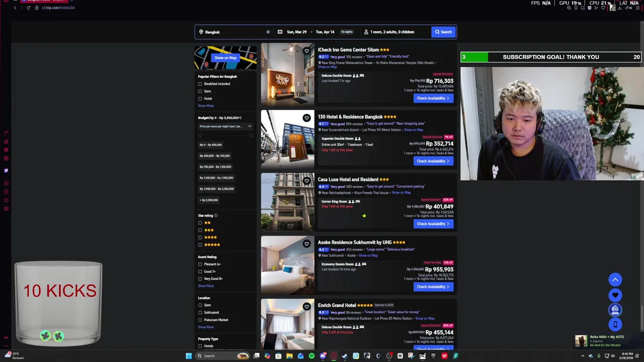
Task: Favorite the 130 Hotel & Residence Bangkok listing
Action: pos(306,118)
